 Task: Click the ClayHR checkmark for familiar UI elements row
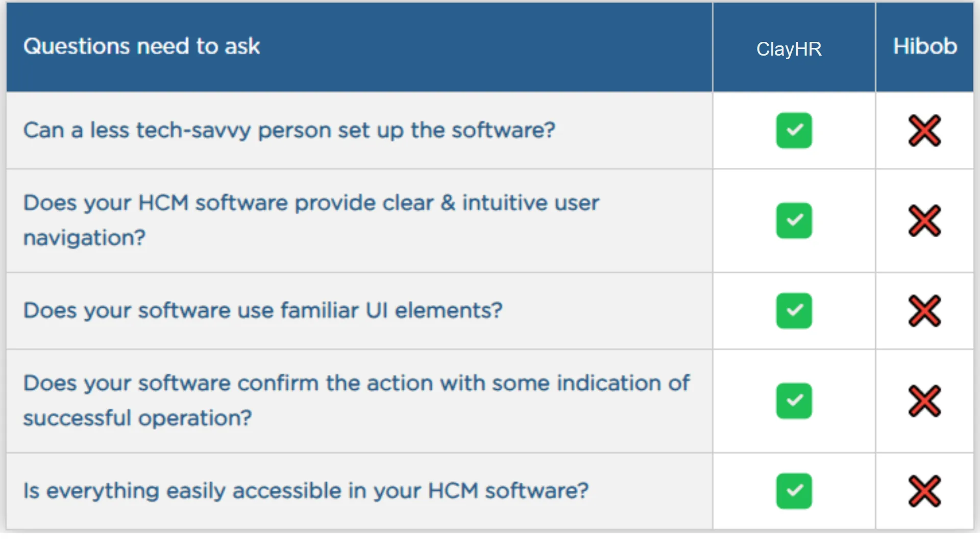point(794,311)
